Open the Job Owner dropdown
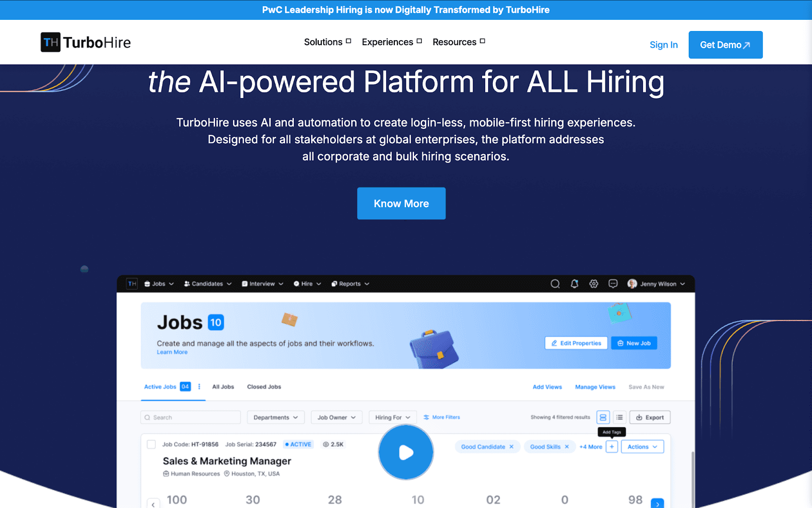Viewport: 812px width, 508px height. [336, 418]
